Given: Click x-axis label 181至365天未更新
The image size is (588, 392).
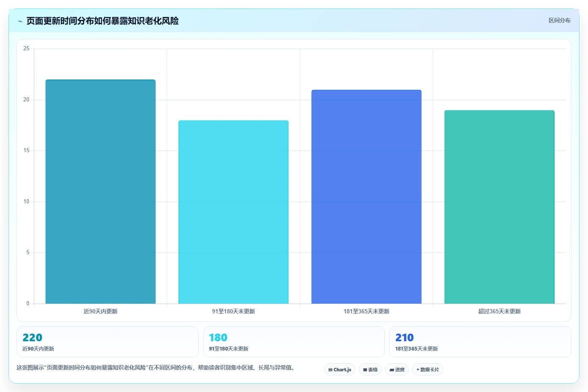Looking at the screenshot, I should click(x=366, y=311).
